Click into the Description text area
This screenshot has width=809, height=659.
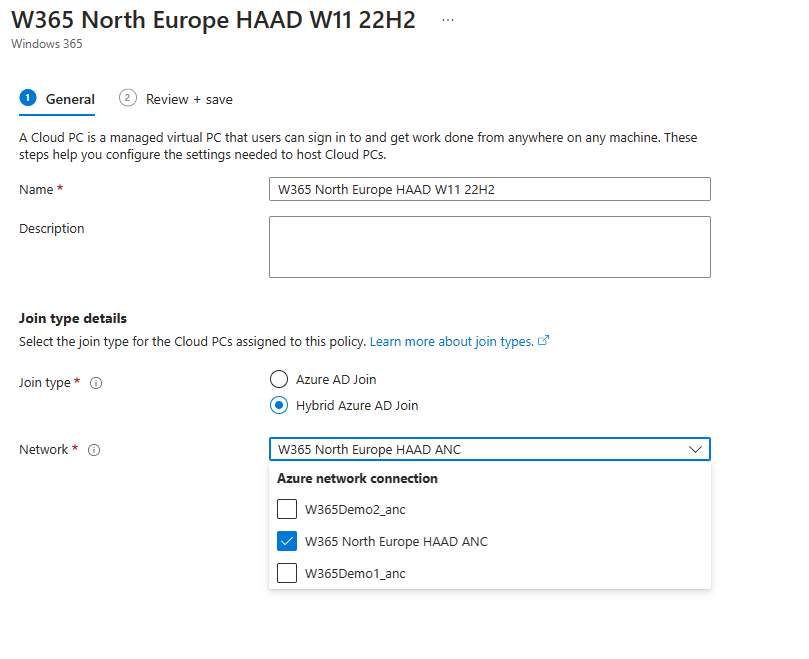coord(490,247)
